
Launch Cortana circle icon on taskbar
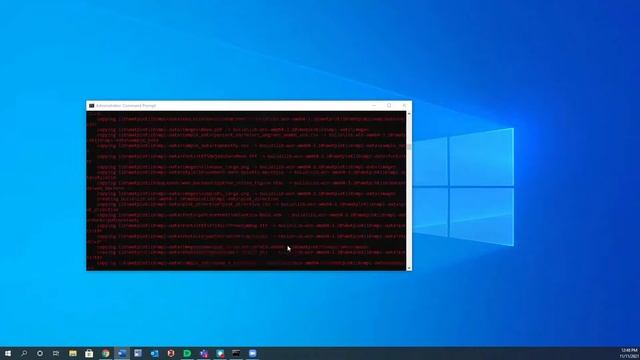pos(40,353)
